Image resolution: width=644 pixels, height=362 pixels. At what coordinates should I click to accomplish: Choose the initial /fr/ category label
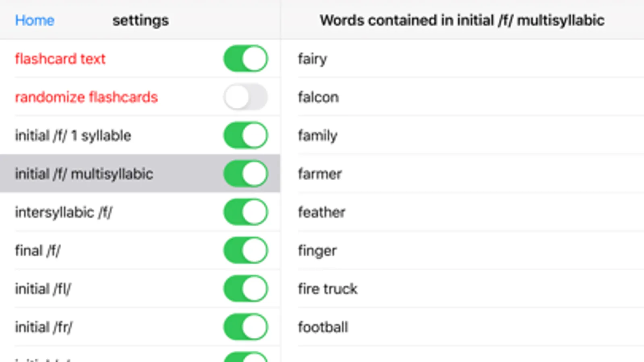click(x=43, y=327)
